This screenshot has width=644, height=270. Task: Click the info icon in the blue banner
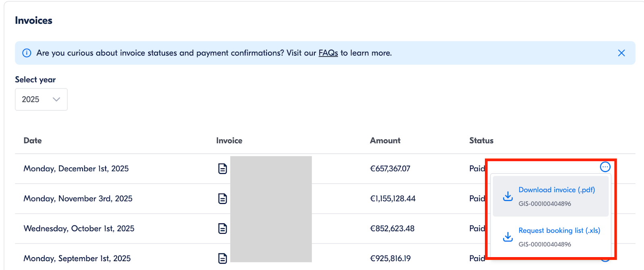tap(27, 53)
